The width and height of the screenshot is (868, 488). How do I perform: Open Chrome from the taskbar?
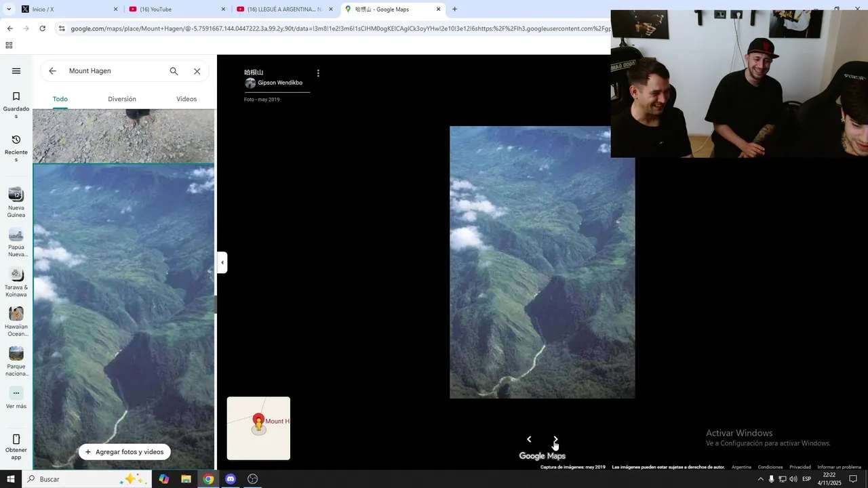click(208, 479)
